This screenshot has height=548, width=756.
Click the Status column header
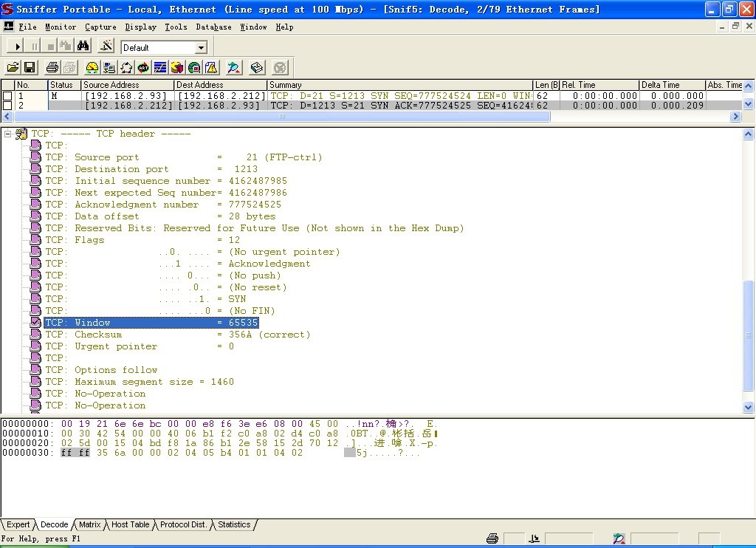pos(65,85)
